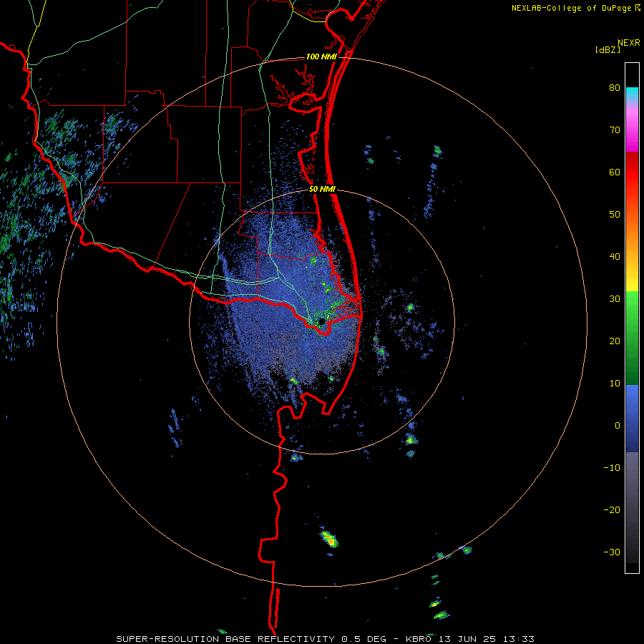Click the black radar-site dot at the rings' center
Image resolution: width=644 pixels, height=644 pixels.
click(x=321, y=321)
